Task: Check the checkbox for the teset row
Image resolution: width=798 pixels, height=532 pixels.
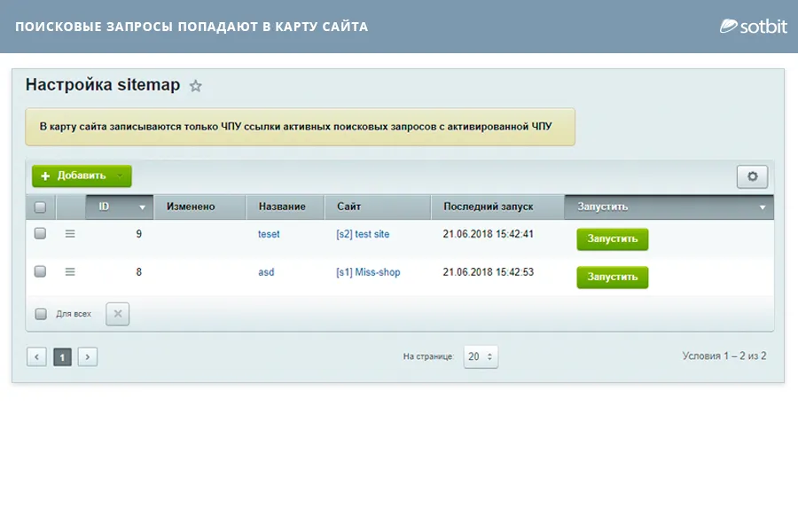Action: 40,233
